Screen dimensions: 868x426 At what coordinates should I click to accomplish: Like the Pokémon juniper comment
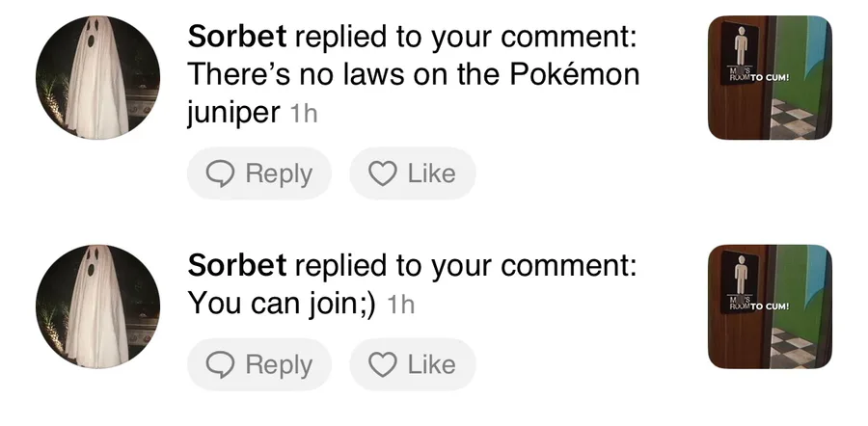click(413, 173)
